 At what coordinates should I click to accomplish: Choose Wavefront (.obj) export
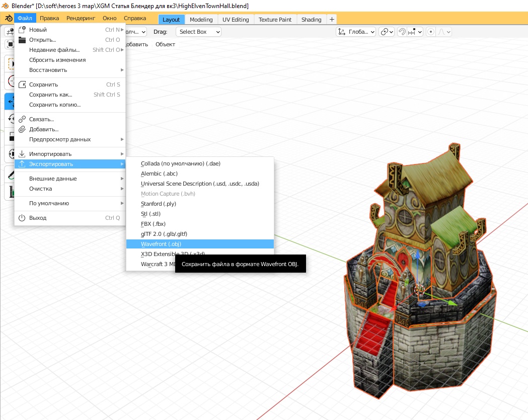pos(200,244)
